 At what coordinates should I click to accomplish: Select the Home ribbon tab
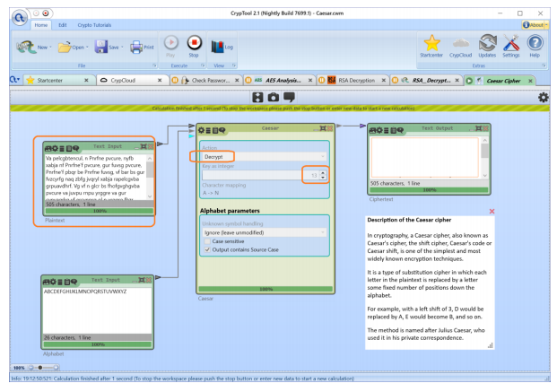[x=41, y=25]
